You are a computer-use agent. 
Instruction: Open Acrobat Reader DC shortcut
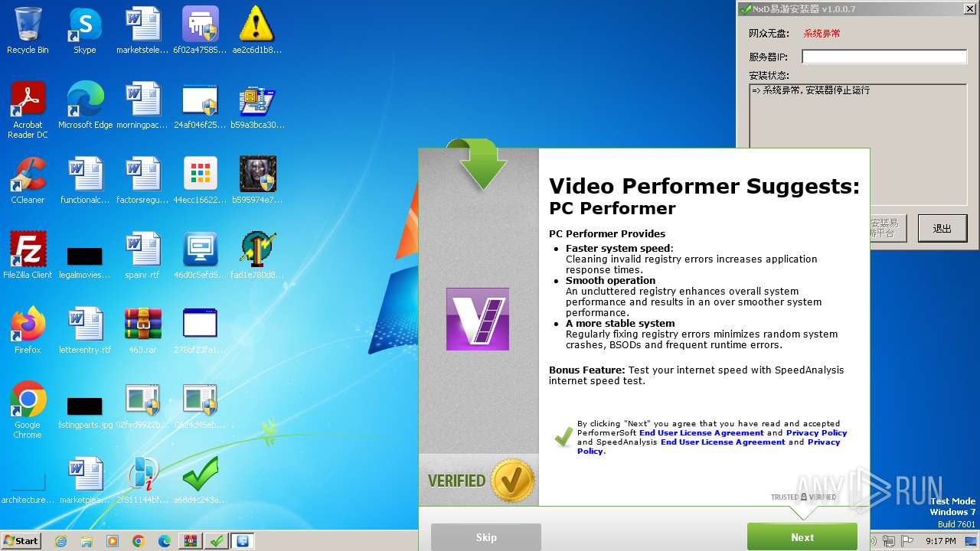(x=28, y=109)
